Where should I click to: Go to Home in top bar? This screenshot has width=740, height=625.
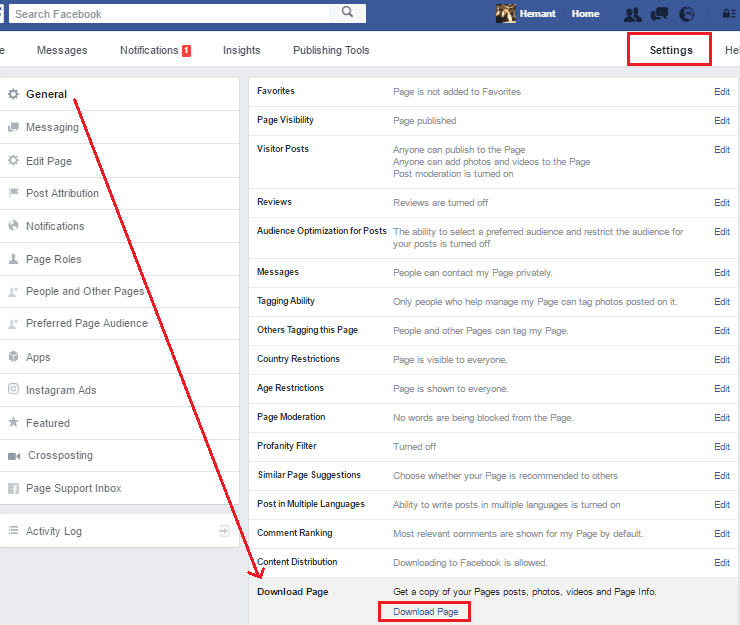coord(585,14)
